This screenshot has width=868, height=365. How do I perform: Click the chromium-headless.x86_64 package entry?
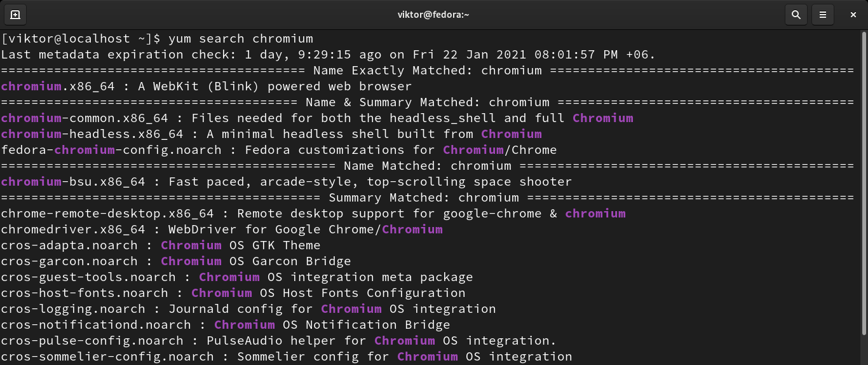(x=92, y=134)
